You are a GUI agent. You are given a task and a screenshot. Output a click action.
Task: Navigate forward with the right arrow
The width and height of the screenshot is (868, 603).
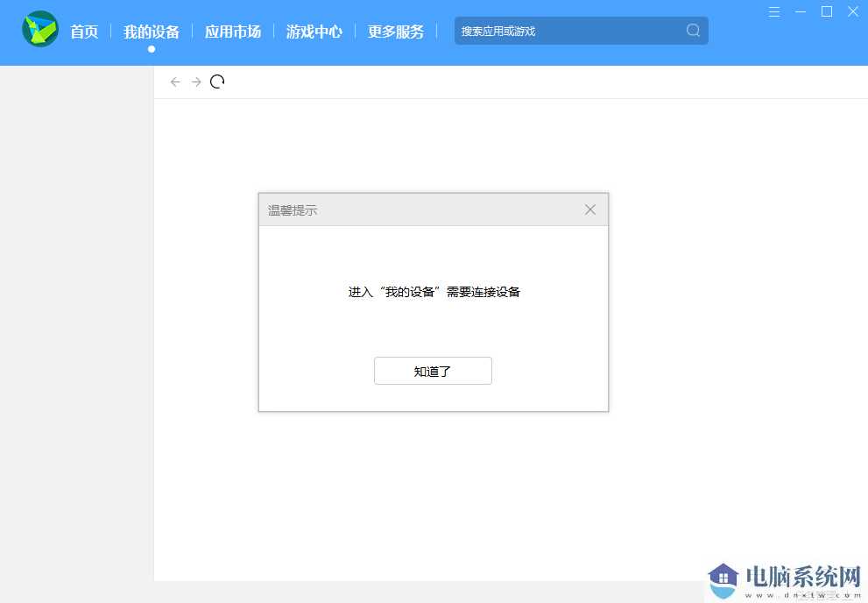point(196,82)
